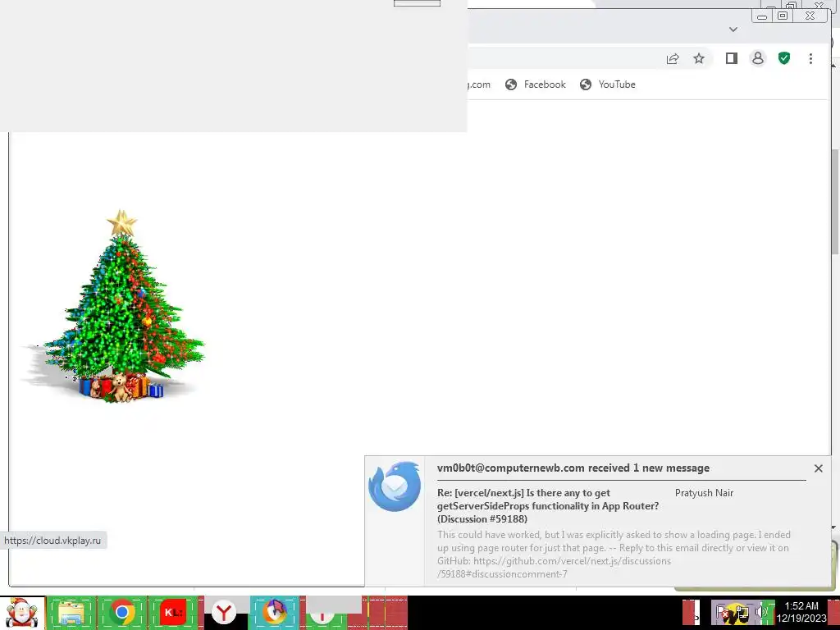This screenshot has height=630, width=840.
Task: Open the Chrome three-dot menu
Action: pos(810,58)
